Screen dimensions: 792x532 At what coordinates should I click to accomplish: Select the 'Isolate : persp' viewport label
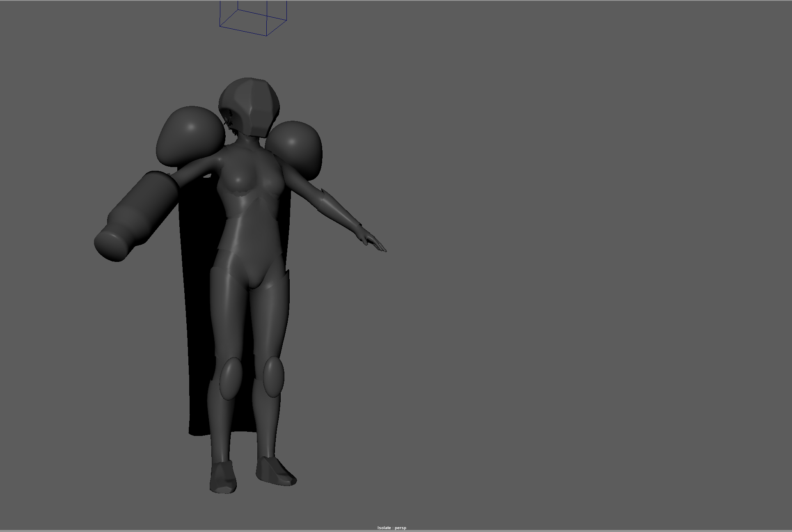coord(392,528)
